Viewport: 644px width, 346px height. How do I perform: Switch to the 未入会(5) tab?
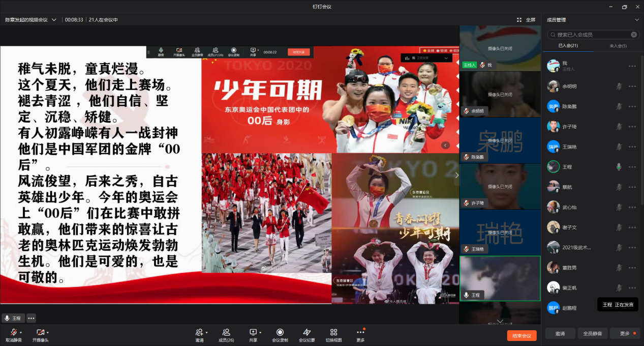(x=617, y=46)
